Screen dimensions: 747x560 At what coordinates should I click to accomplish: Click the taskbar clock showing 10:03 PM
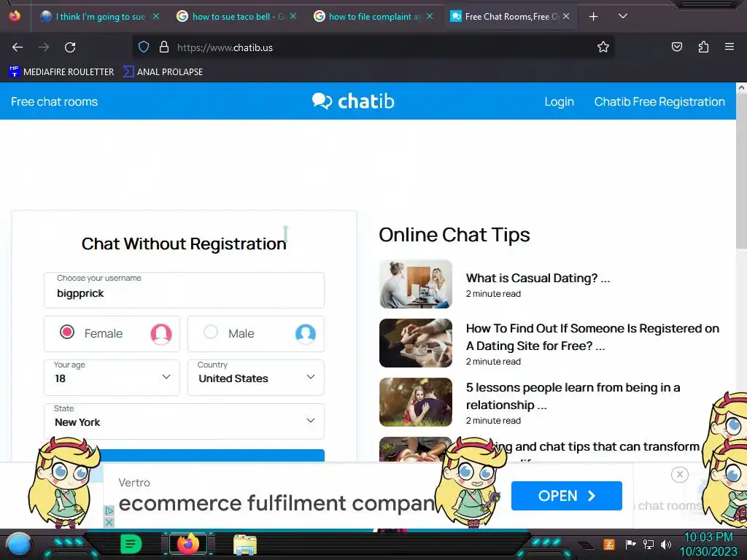coord(708,544)
